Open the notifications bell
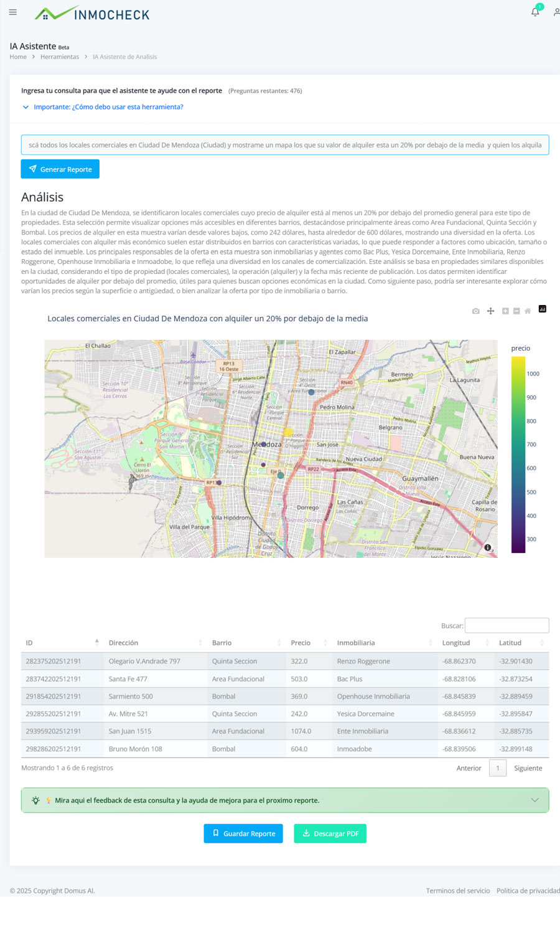The width and height of the screenshot is (560, 934). [x=535, y=12]
